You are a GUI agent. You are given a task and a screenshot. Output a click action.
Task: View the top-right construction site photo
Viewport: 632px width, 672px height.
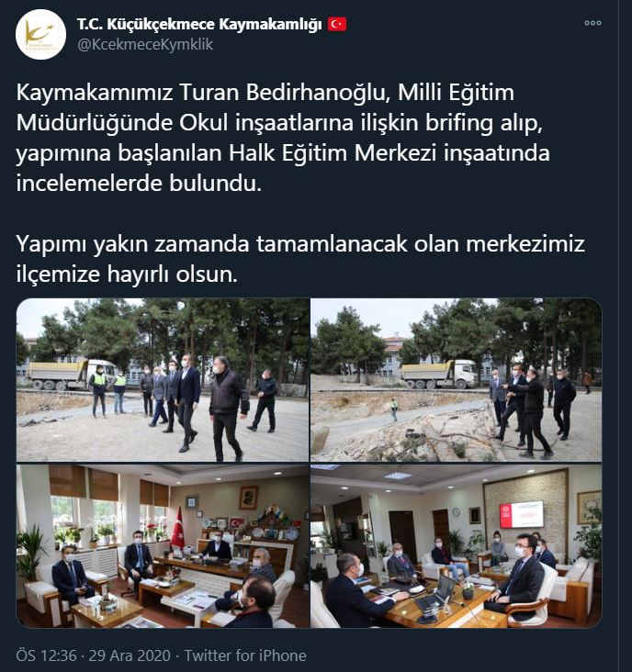[457, 380]
